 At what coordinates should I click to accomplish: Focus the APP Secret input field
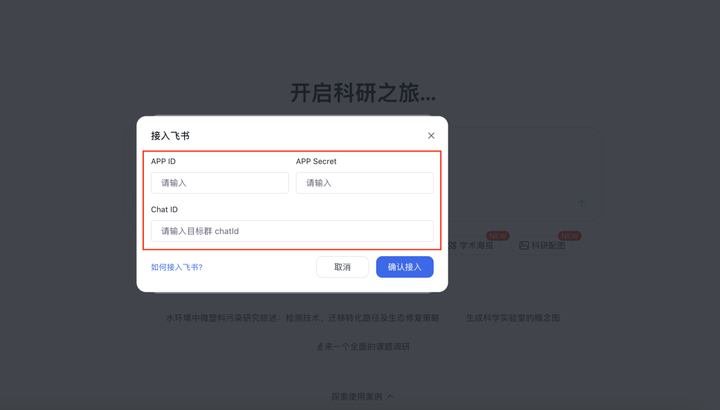coord(365,183)
